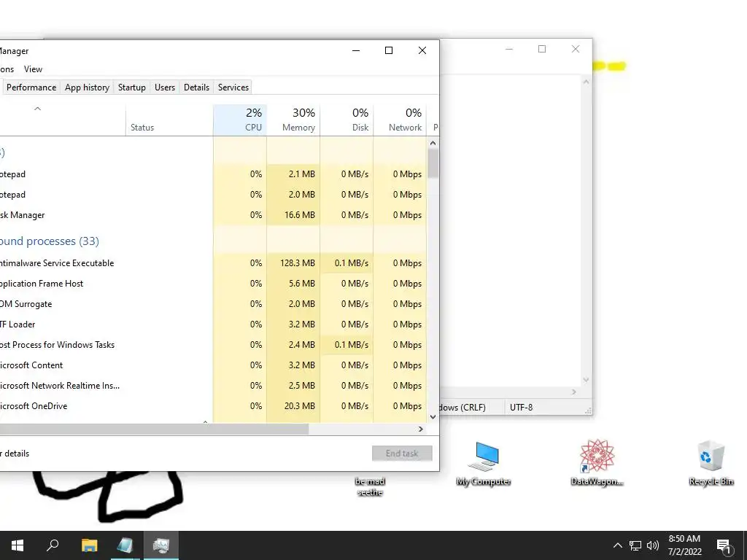Screen dimensions: 747x560
Task: Click Show desktop strip on taskbar
Action: coord(745,545)
